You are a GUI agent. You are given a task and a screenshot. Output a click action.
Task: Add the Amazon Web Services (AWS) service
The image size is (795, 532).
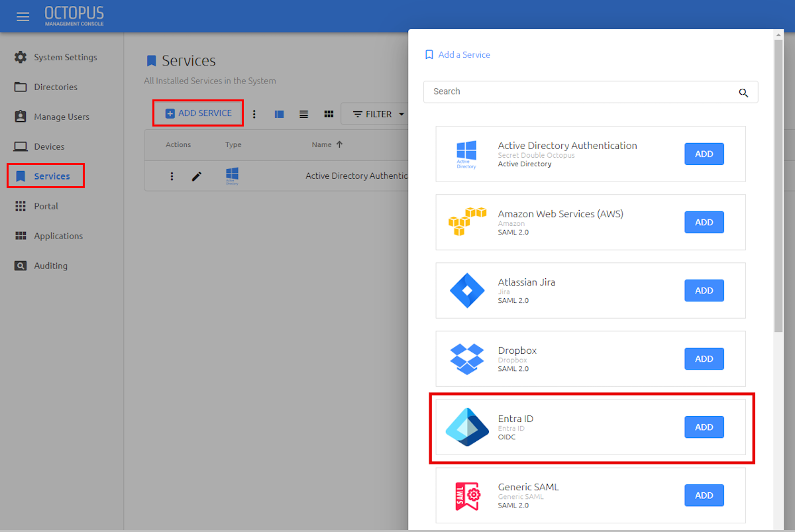coord(704,222)
